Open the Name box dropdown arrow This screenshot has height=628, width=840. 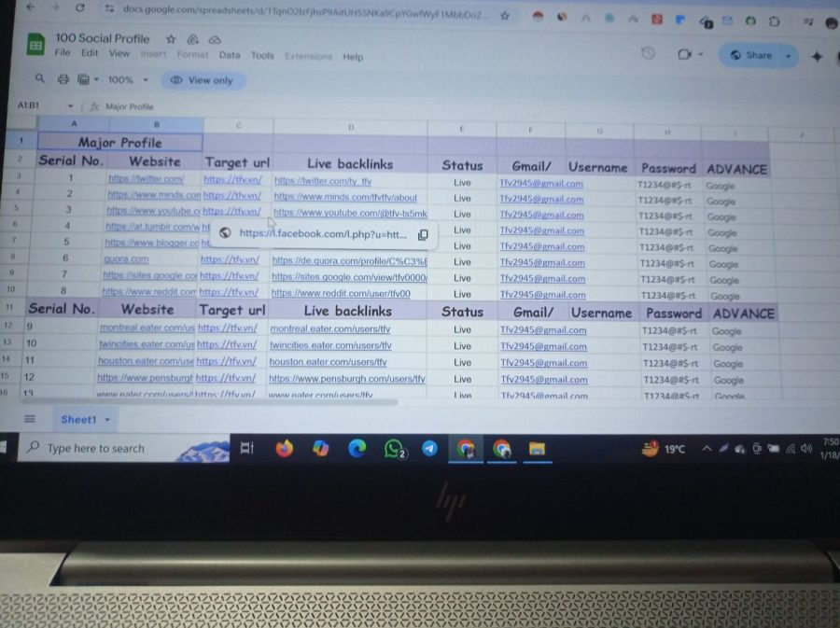pos(70,106)
